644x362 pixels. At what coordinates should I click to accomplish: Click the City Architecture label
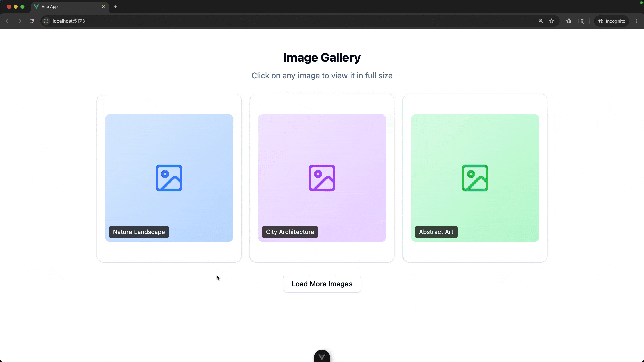(x=290, y=232)
